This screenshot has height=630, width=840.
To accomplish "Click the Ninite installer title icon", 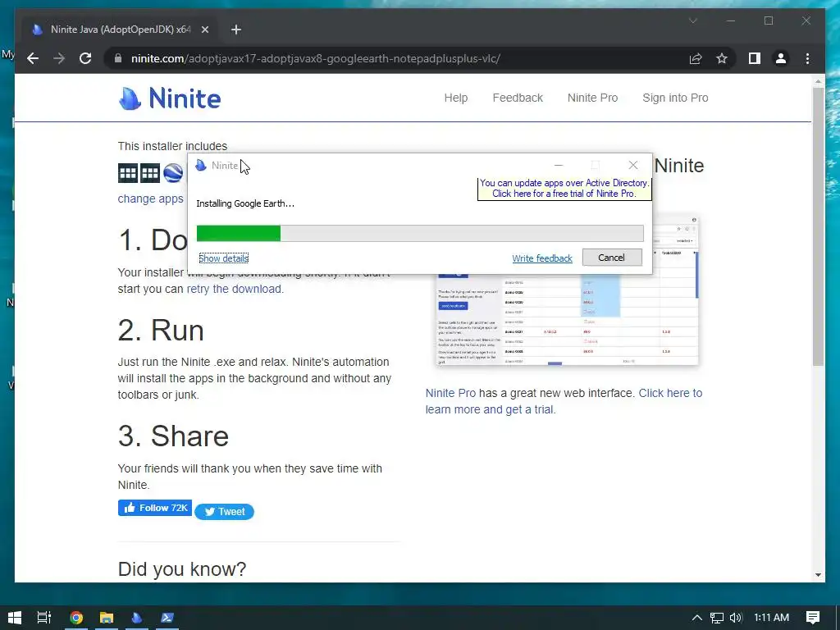I will (201, 165).
